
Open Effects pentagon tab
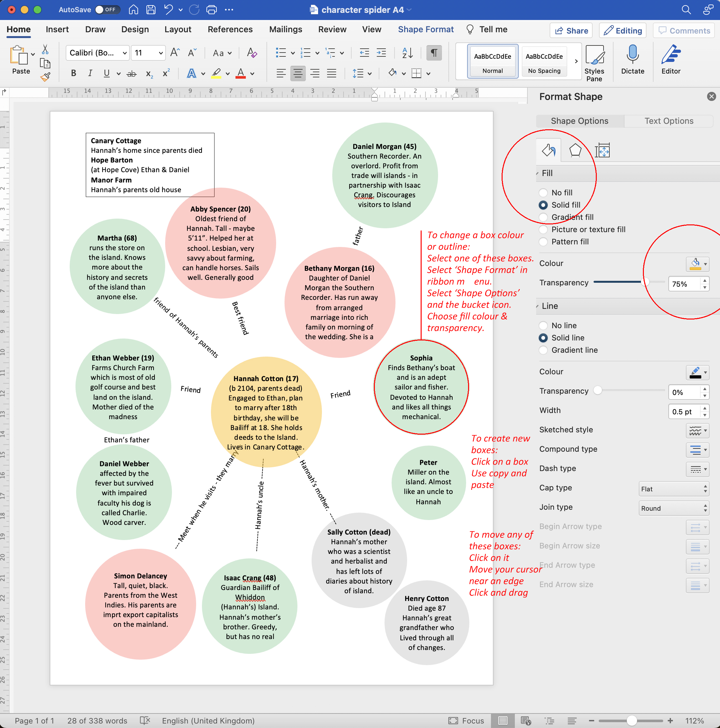pos(575,150)
